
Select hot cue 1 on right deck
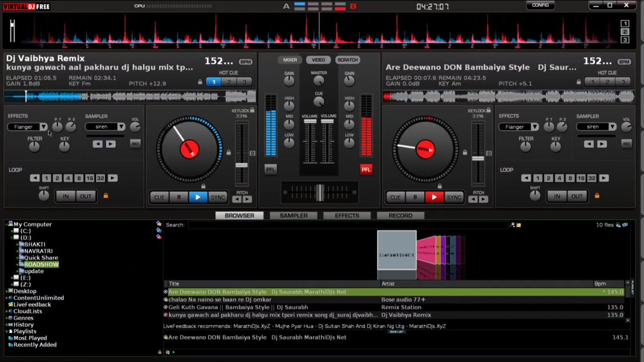[592, 82]
